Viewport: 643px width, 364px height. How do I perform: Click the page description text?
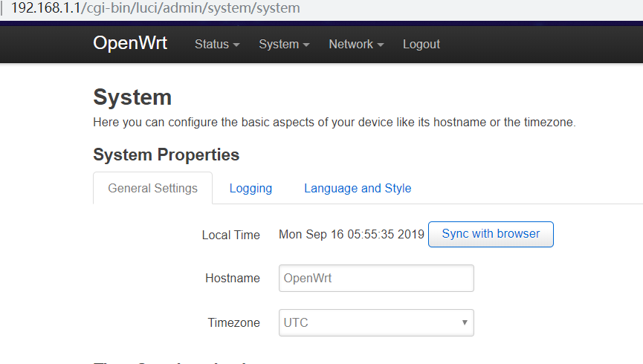334,122
